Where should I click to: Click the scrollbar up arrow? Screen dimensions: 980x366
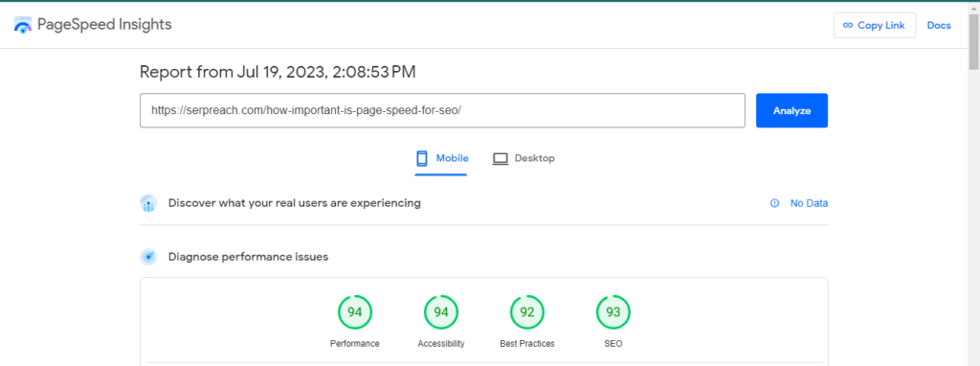pyautogui.click(x=973, y=7)
